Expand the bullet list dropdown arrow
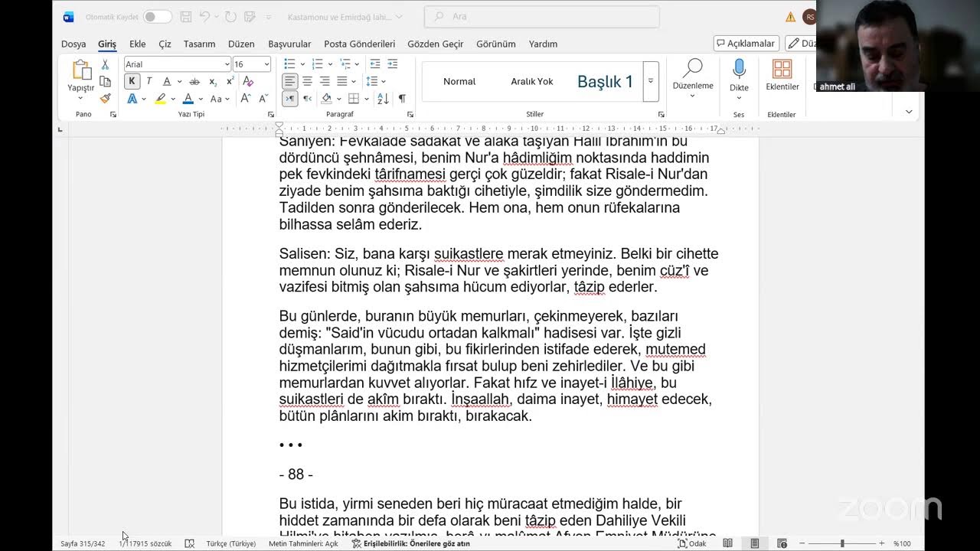This screenshot has width=980, height=551. tap(302, 64)
